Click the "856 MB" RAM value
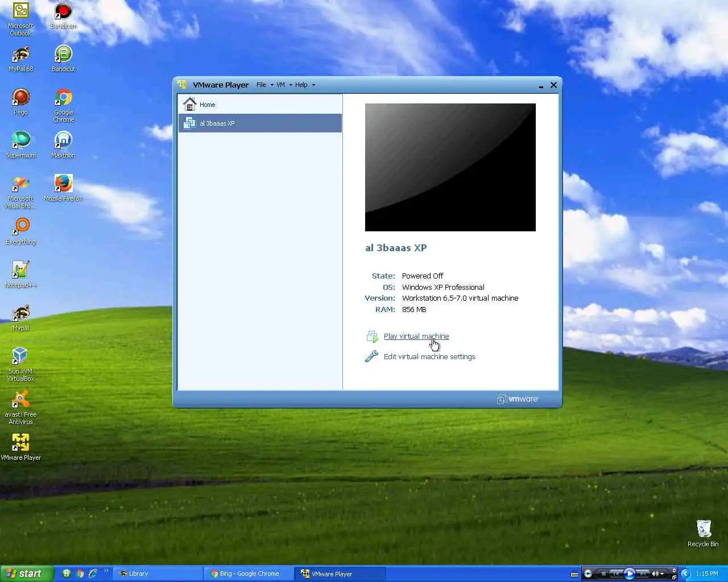This screenshot has width=728, height=582. [x=414, y=310]
